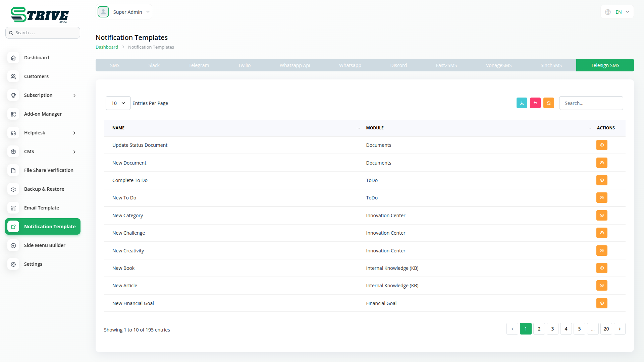Click the pink undo arrow icon
The width and height of the screenshot is (644, 362).
(x=535, y=103)
